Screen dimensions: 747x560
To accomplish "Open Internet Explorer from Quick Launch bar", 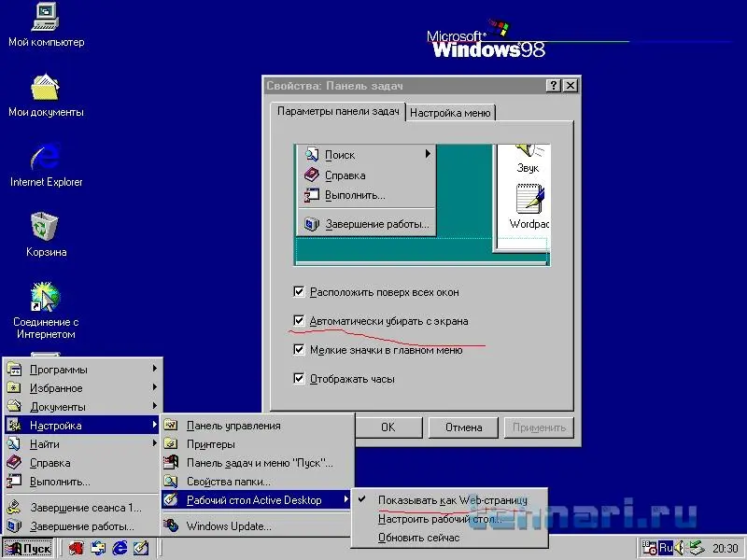I will tap(120, 548).
